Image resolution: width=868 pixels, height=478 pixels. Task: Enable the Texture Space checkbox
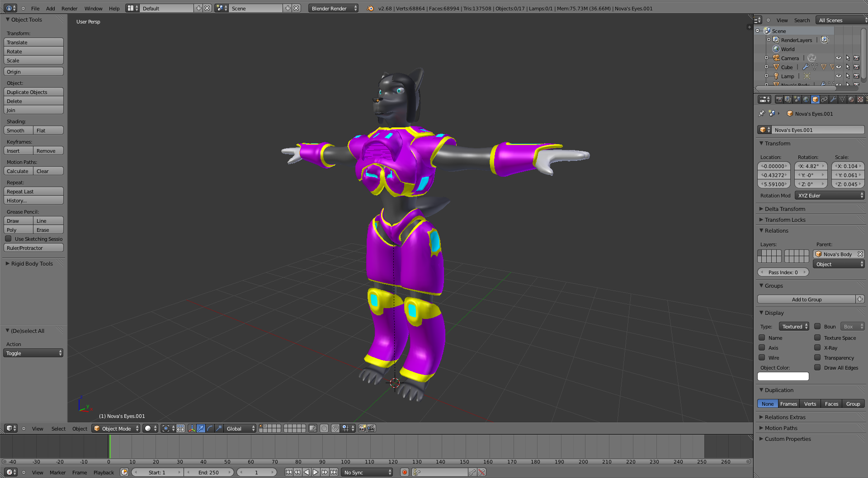point(817,337)
